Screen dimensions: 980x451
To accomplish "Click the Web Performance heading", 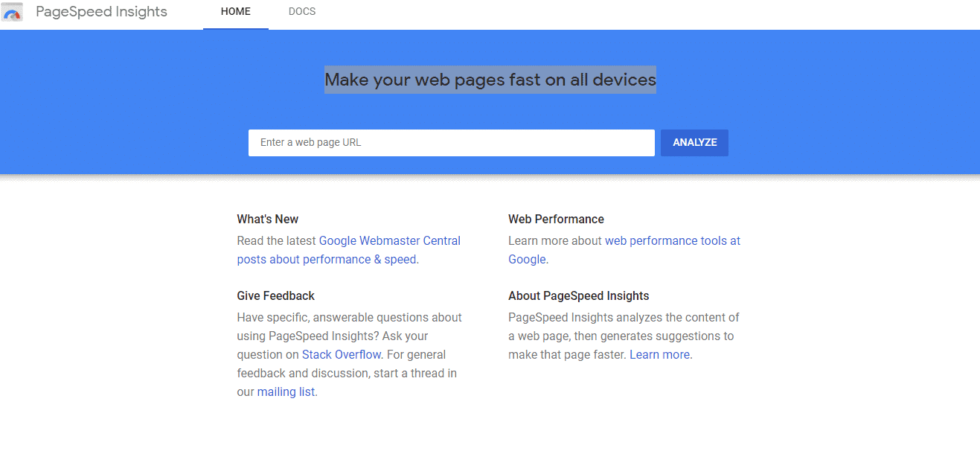I will pos(556,220).
